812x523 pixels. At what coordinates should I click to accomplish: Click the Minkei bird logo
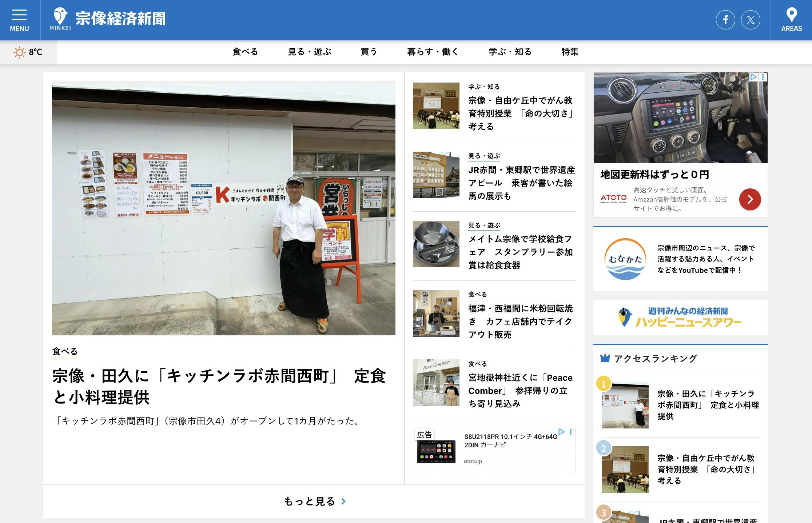[x=60, y=17]
